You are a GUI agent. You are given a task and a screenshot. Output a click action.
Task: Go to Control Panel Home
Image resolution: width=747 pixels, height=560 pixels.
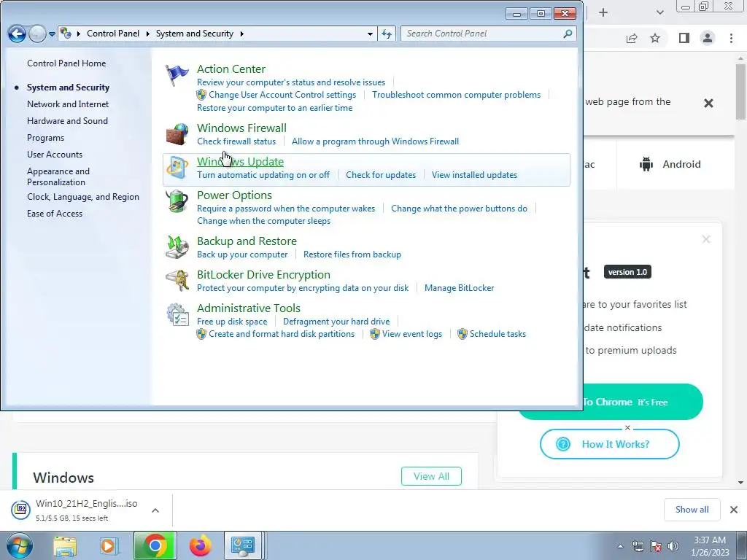[66, 63]
